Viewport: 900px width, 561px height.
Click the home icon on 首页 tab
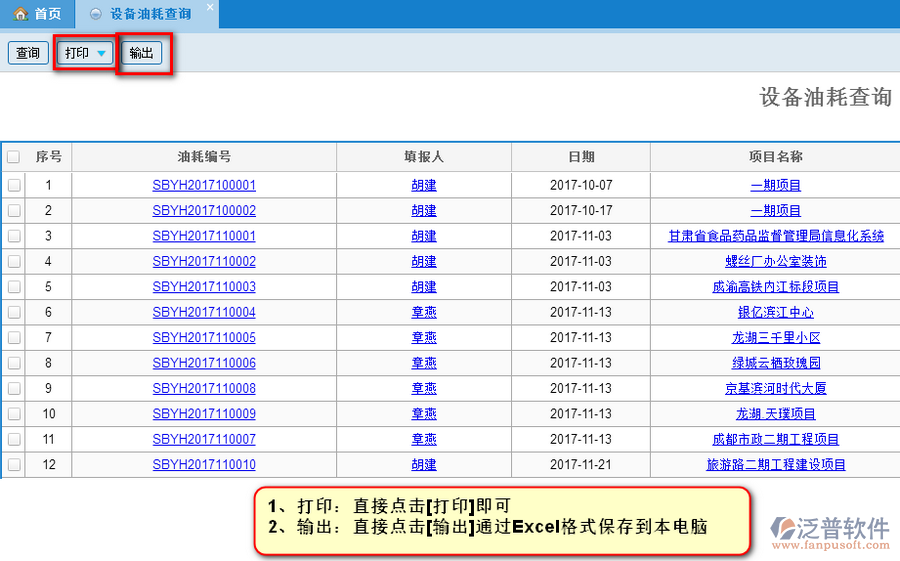point(20,14)
